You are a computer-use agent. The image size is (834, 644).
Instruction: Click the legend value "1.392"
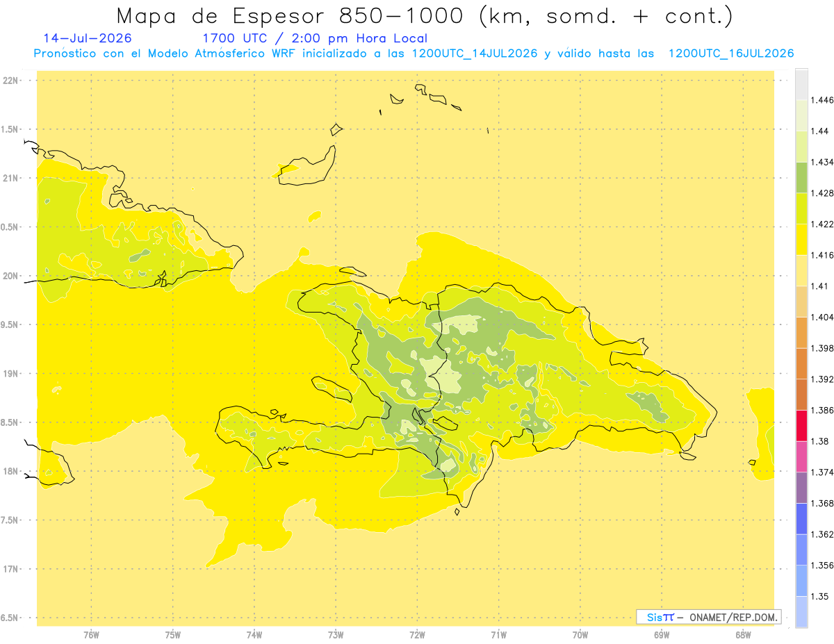pyautogui.click(x=822, y=379)
